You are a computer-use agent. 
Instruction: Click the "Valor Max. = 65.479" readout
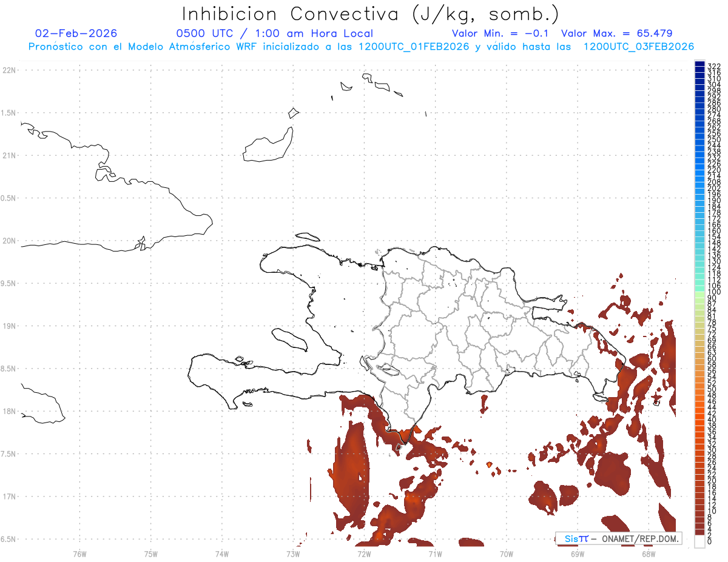617,33
